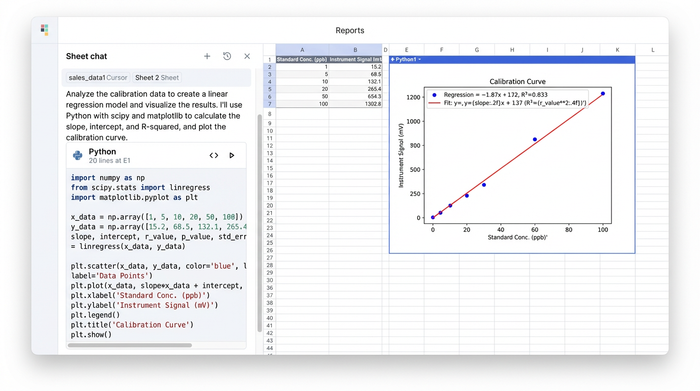Start a new chat with plus icon
This screenshot has width=700, height=391.
point(207,56)
